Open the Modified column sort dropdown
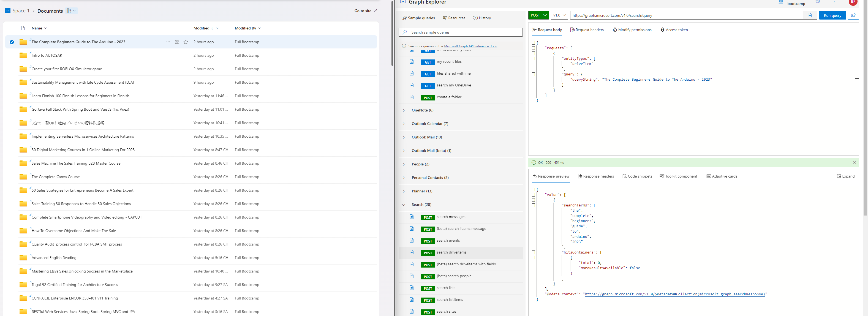The image size is (868, 316). (206, 28)
